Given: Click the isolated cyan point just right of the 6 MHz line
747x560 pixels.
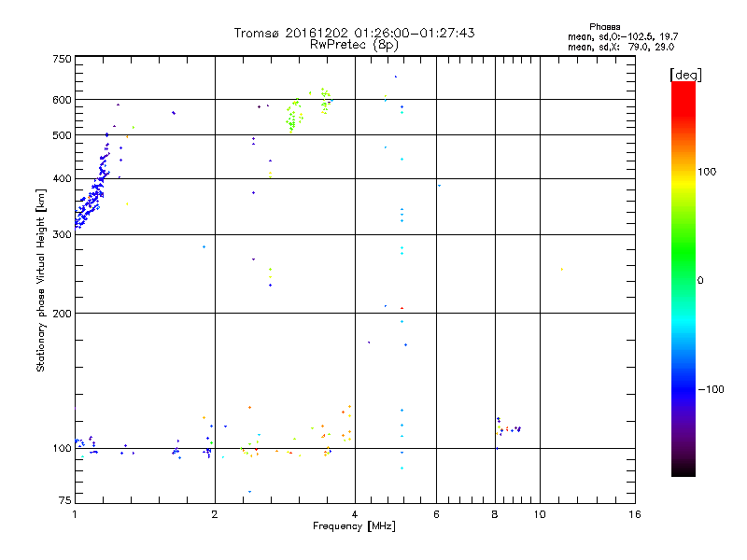Looking at the screenshot, I should pyautogui.click(x=439, y=186).
